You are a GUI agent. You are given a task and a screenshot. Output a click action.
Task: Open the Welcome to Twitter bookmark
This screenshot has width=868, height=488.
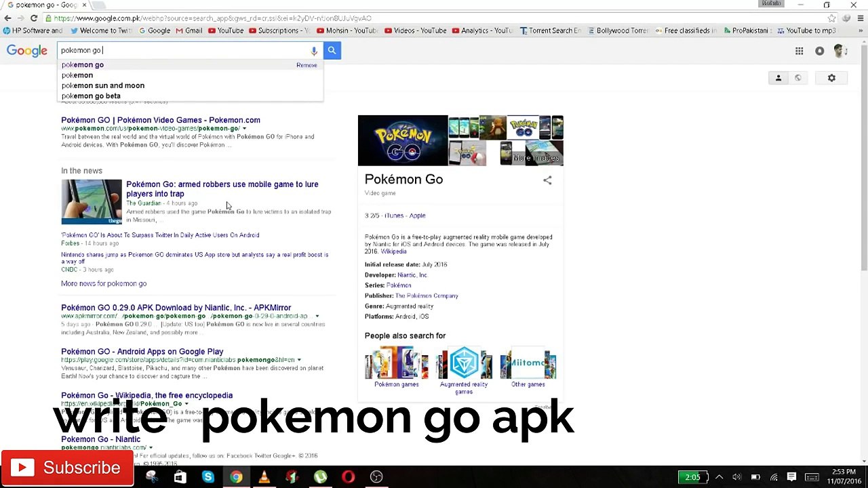click(x=101, y=30)
